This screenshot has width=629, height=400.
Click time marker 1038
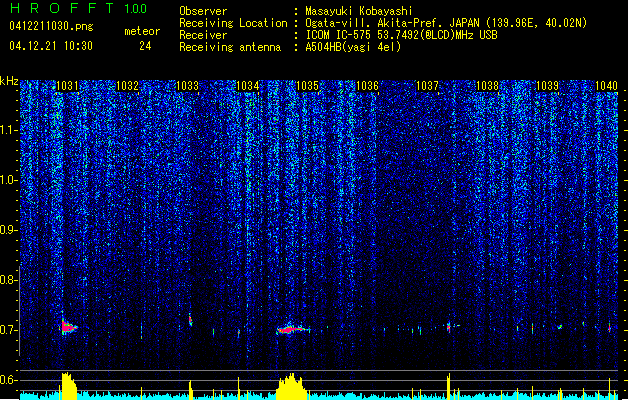[487, 86]
